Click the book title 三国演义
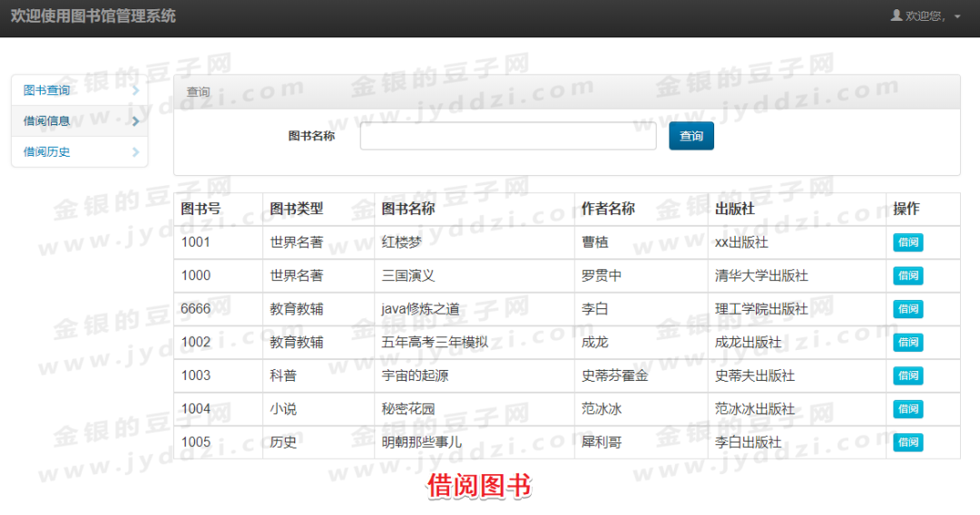This screenshot has width=980, height=515. (408, 276)
